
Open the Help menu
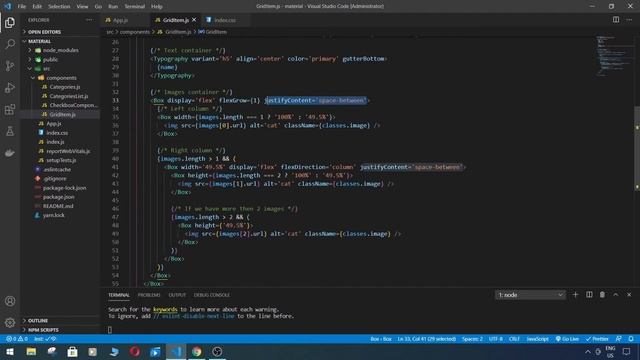click(x=157, y=6)
